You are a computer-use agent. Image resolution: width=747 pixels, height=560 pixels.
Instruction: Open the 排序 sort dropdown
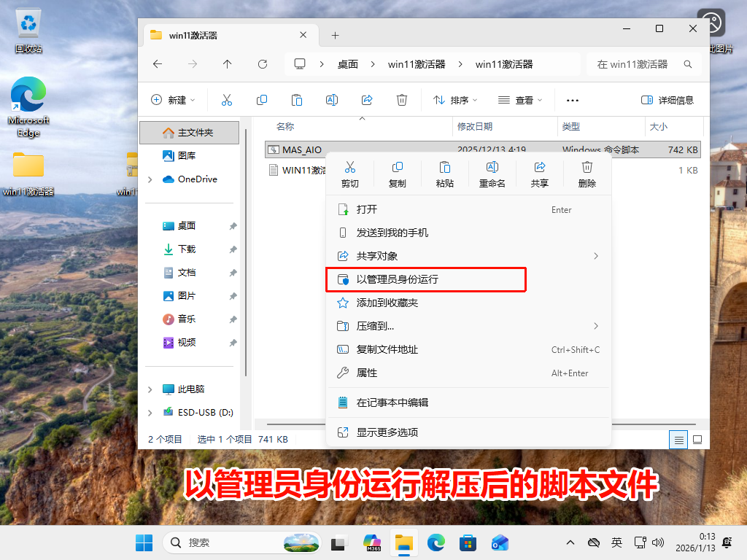click(x=455, y=100)
